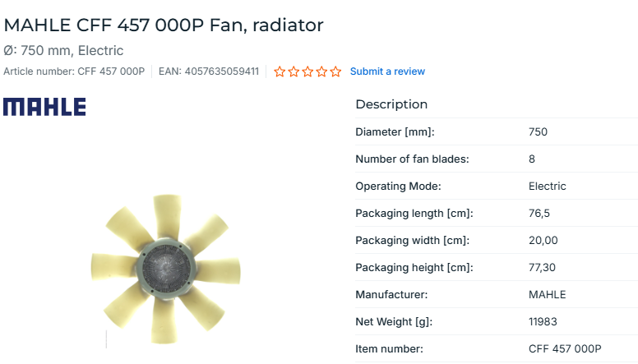Click the Number of fan blades row label
The width and height of the screenshot is (638, 364).
pyautogui.click(x=412, y=159)
